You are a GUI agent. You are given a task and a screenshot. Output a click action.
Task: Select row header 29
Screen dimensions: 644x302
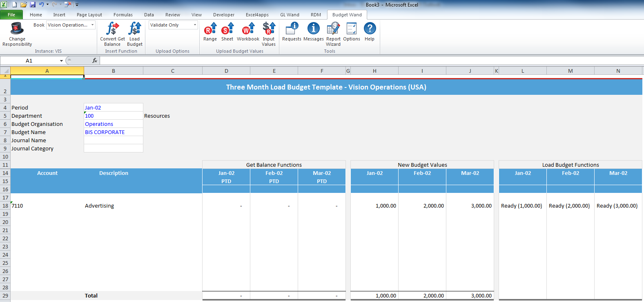5,295
